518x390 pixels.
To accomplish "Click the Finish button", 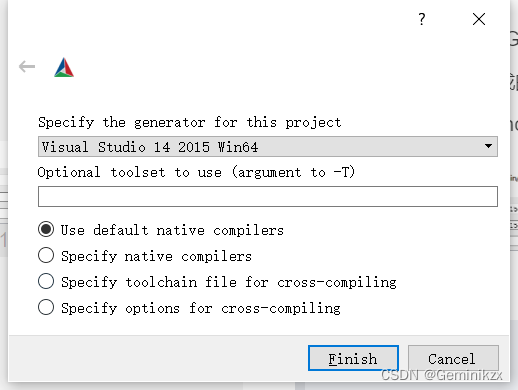I will pyautogui.click(x=353, y=358).
